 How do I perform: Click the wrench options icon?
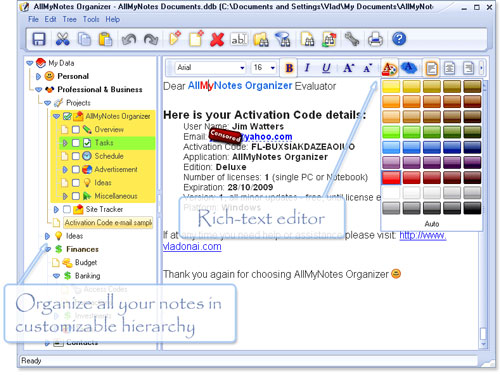point(352,39)
